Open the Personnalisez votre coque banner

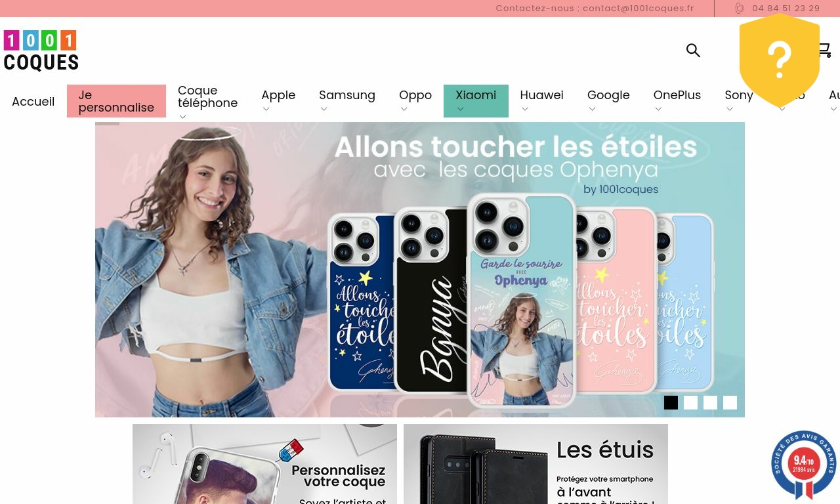264,464
